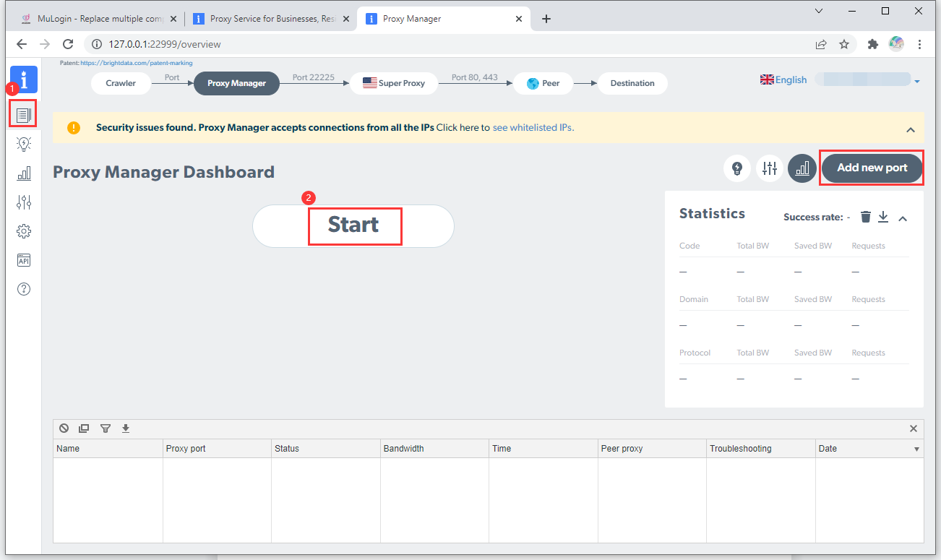Click the Add new port button
This screenshot has height=560, width=941.
tap(872, 168)
